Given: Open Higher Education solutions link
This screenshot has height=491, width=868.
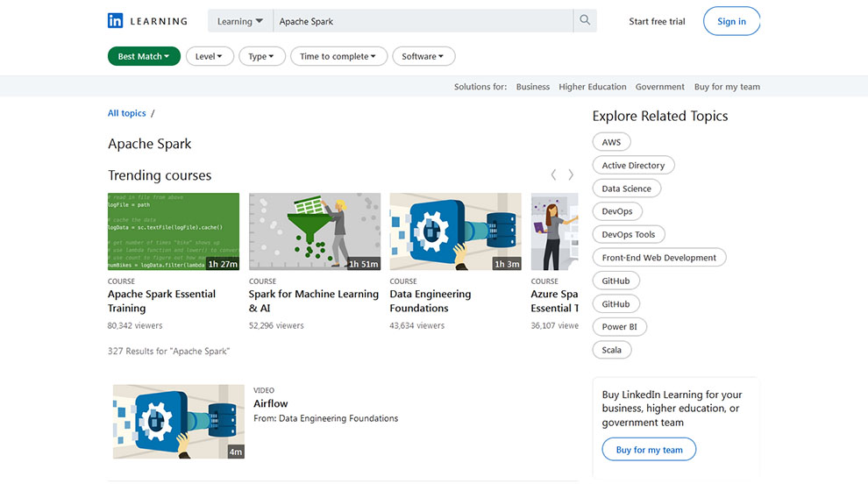Looking at the screenshot, I should [593, 86].
